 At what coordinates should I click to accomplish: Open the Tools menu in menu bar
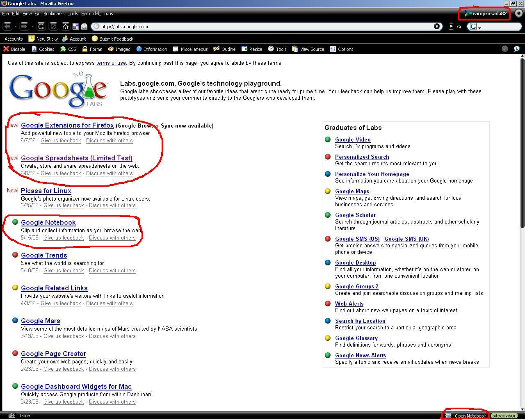pos(73,14)
